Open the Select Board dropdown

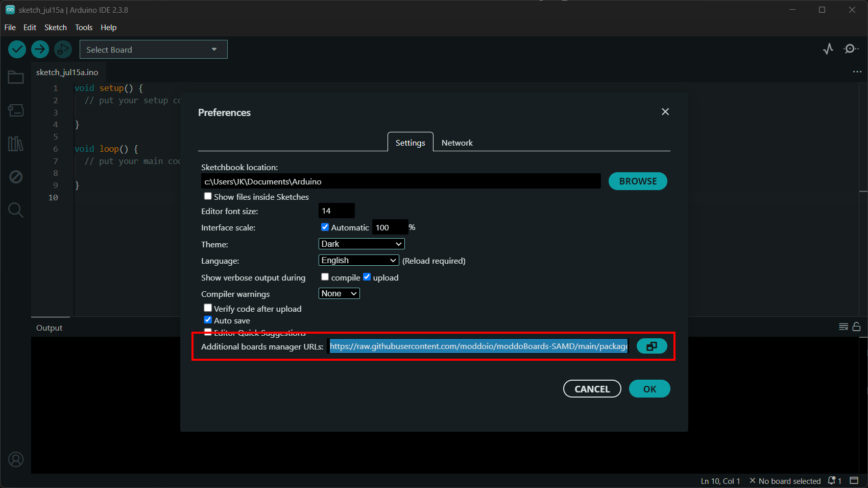(154, 50)
